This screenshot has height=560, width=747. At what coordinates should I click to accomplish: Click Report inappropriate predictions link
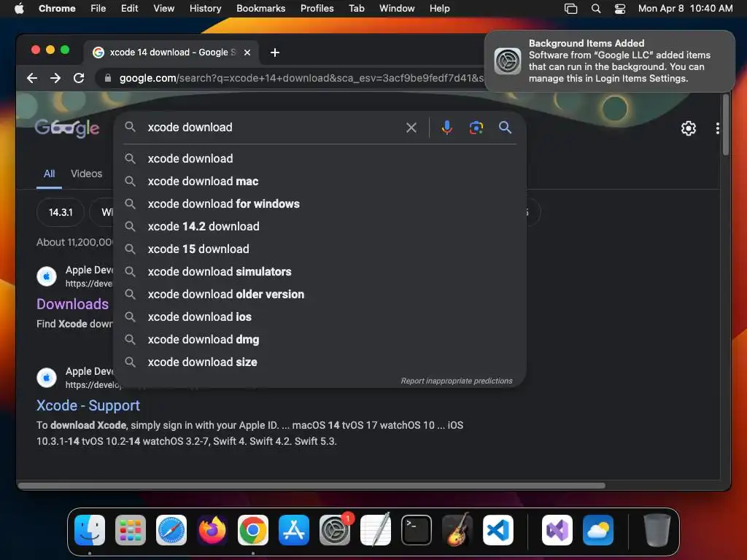457,381
